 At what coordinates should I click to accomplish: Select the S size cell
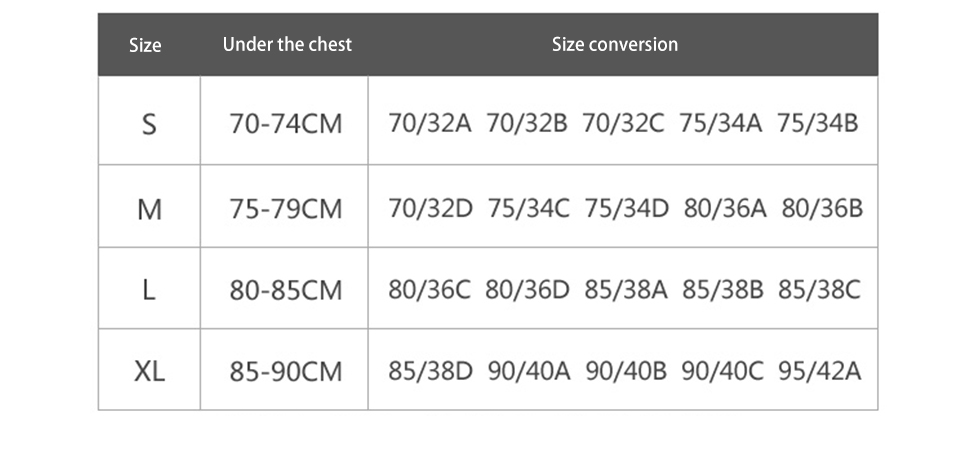[149, 125]
